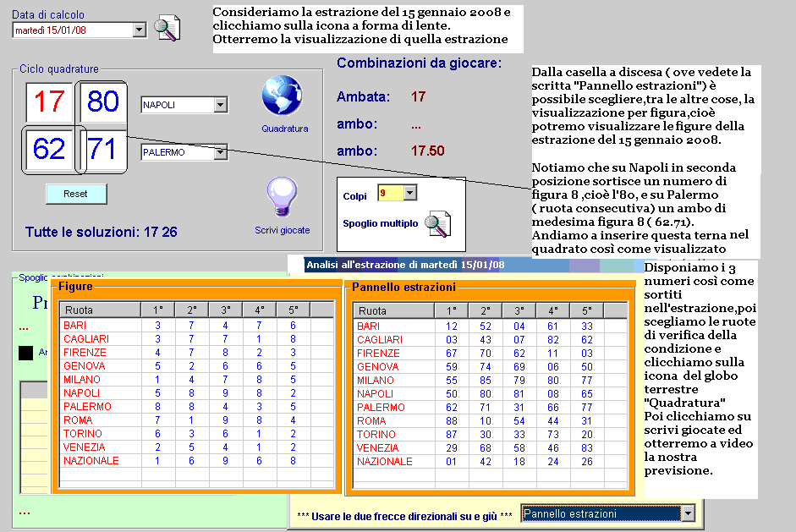796x532 pixels.
Task: Select ROMA row in Pannello estrazioni
Action: (x=491, y=421)
